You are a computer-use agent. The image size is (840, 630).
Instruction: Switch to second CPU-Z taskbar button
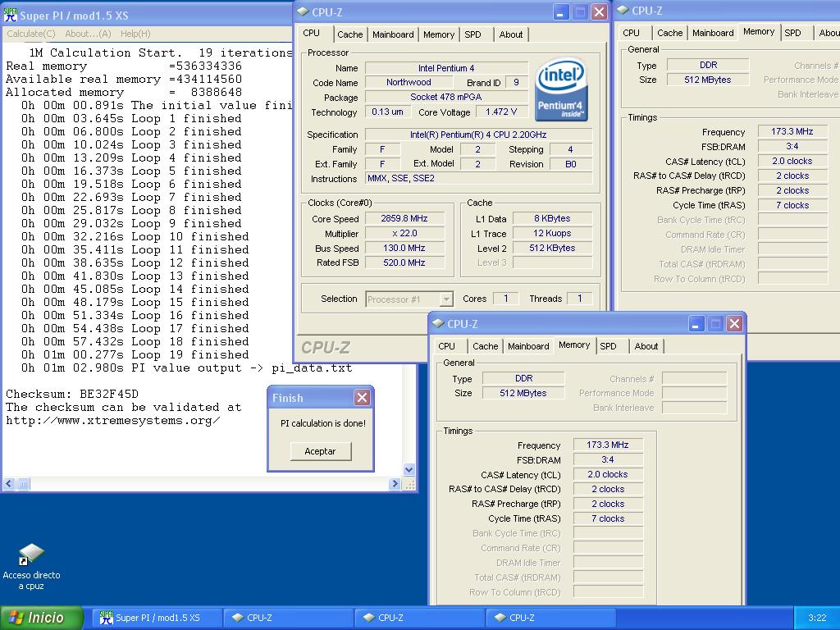(x=420, y=618)
